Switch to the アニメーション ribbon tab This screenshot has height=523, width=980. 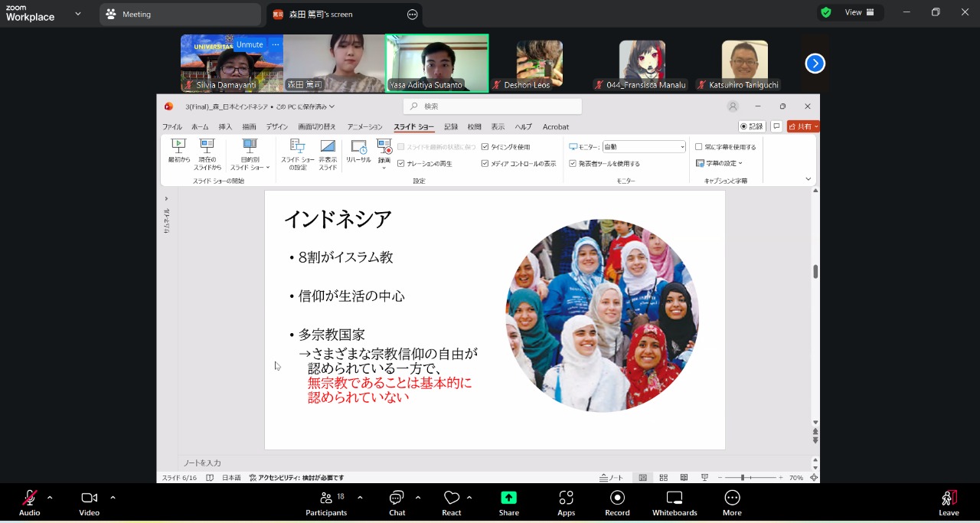tap(364, 127)
